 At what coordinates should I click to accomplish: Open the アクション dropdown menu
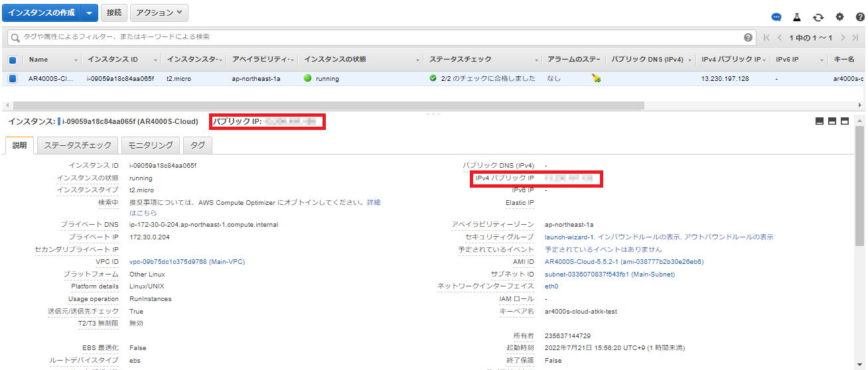pyautogui.click(x=159, y=13)
